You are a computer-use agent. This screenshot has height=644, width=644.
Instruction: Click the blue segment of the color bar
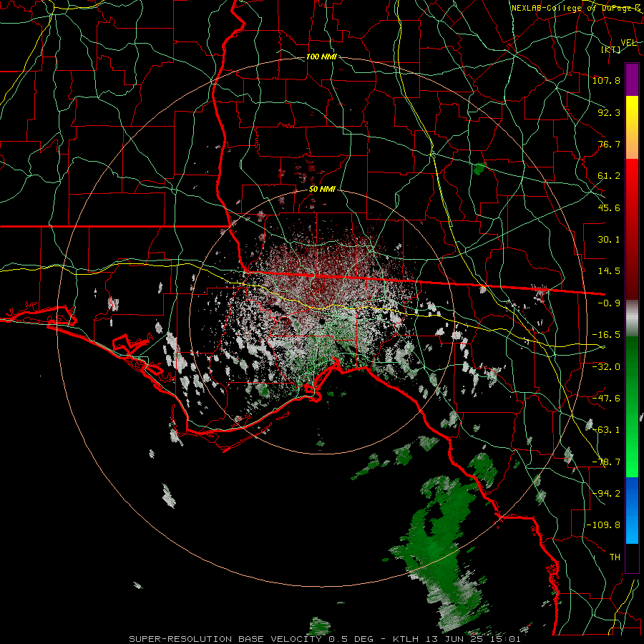[x=632, y=510]
